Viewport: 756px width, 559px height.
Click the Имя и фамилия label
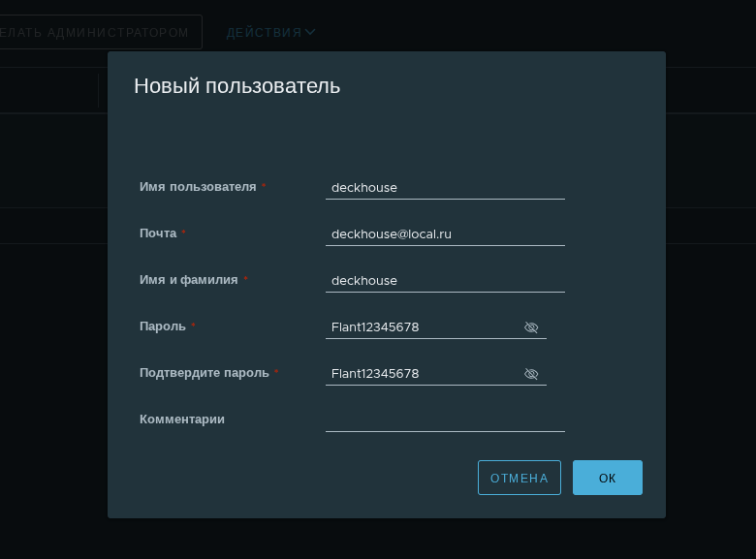(x=188, y=280)
